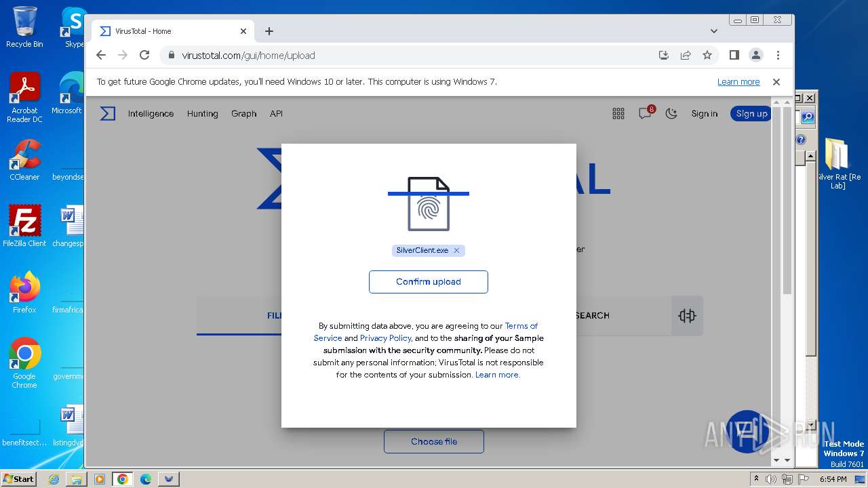Open the Silver Rat folder icon
The height and width of the screenshot is (488, 868).
click(x=838, y=163)
